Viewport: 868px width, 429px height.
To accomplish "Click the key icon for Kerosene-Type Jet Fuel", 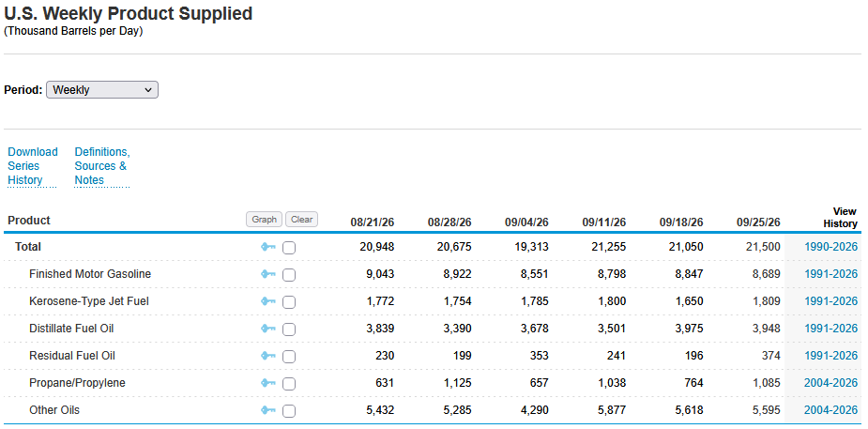I will [x=268, y=301].
